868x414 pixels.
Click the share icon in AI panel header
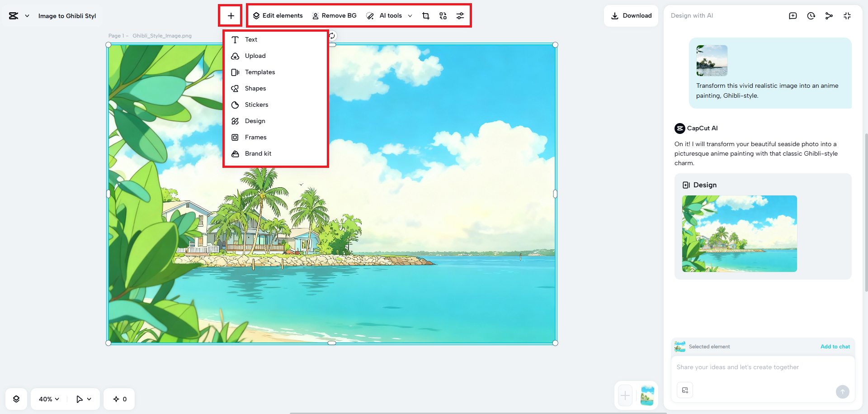tap(829, 16)
